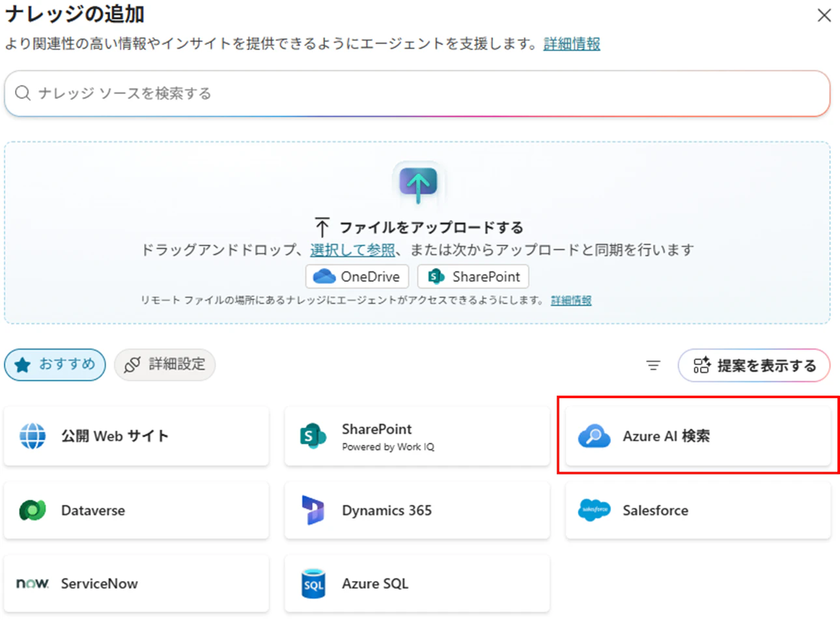Click the plug icon on 詳細設定
The height and width of the screenshot is (624, 840).
point(132,364)
